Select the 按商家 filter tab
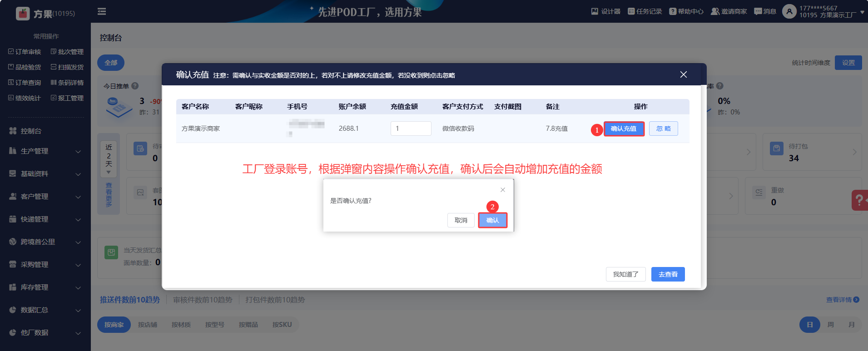 pyautogui.click(x=114, y=325)
